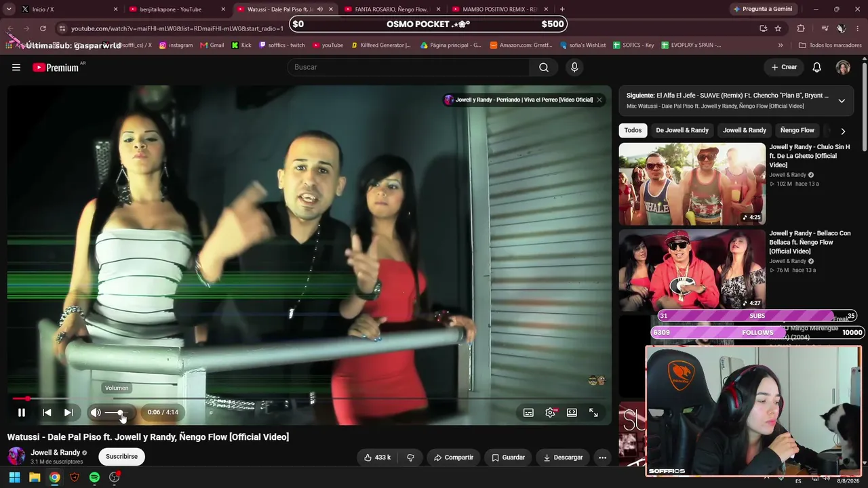Switch to the 'Inicio / X' browser tab

click(x=70, y=9)
